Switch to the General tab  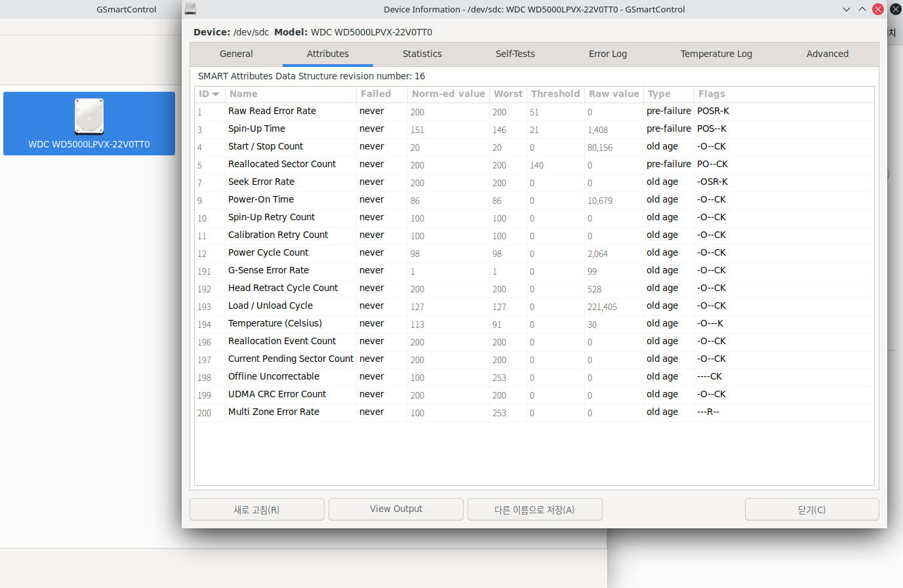(x=236, y=54)
